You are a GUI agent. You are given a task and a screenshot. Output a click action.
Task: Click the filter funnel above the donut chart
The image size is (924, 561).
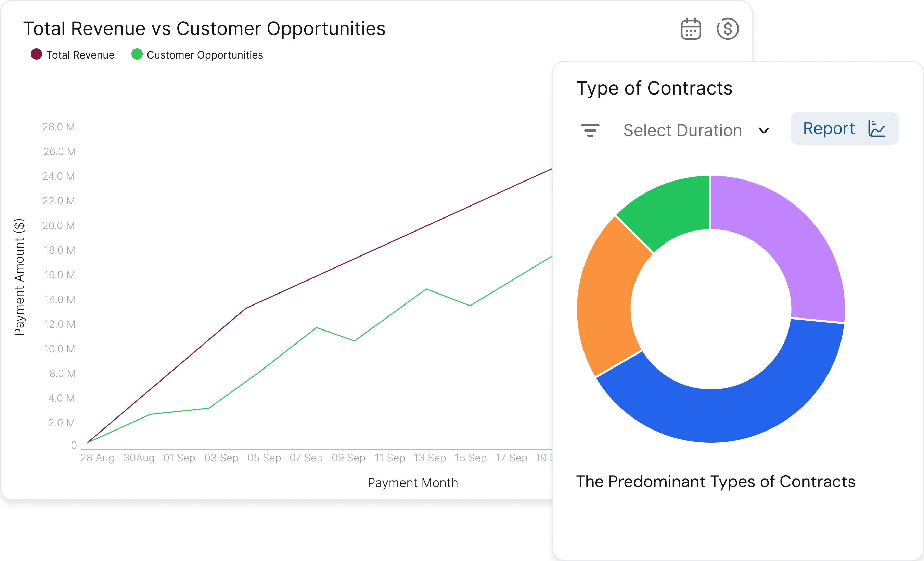(x=591, y=130)
